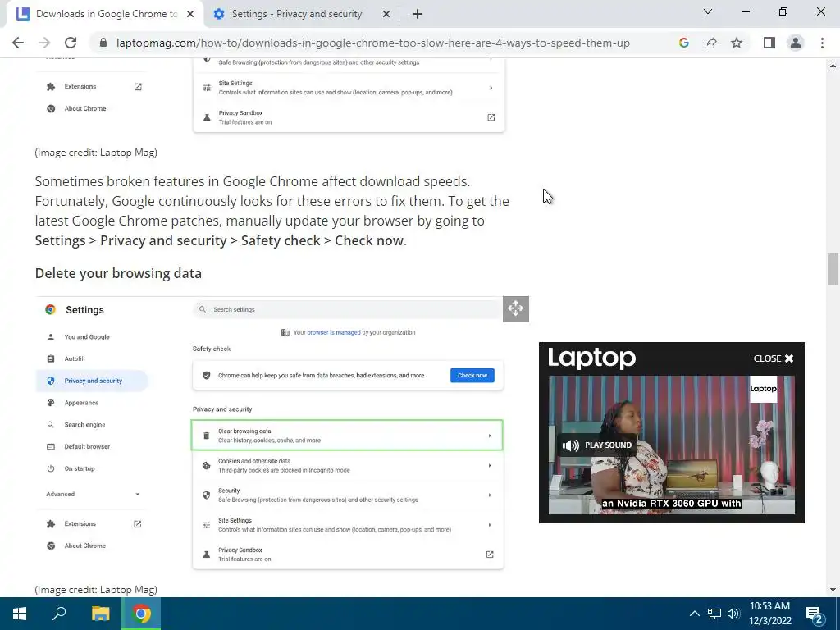This screenshot has height=630, width=840.
Task: Click the taskbar clock showing 10:53 AM
Action: [x=769, y=614]
